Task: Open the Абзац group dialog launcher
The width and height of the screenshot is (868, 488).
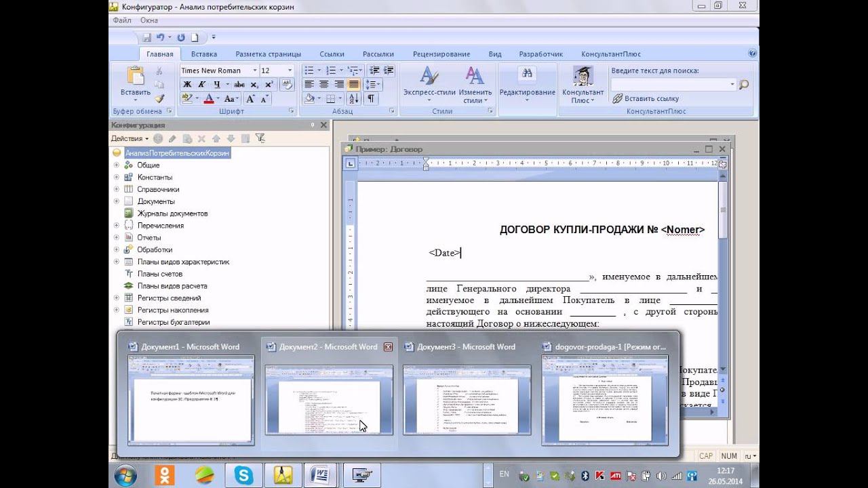Action: point(392,111)
